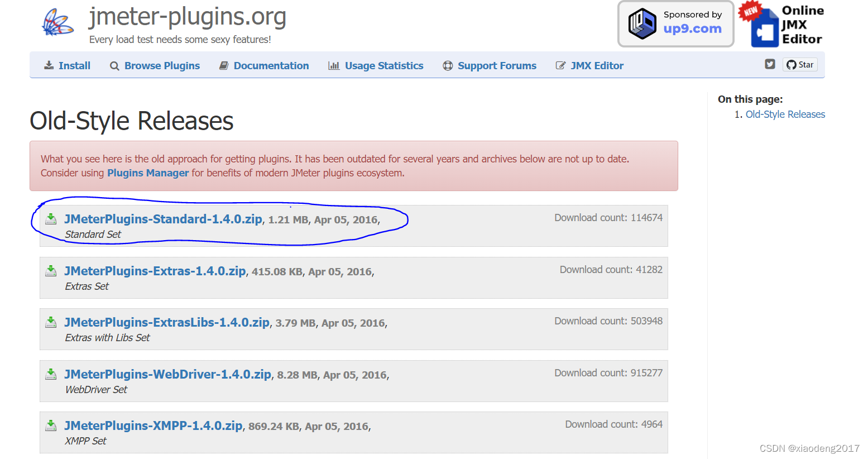The width and height of the screenshot is (868, 459).
Task: Jump to Old-Style Releases in page contents
Action: coord(785,114)
